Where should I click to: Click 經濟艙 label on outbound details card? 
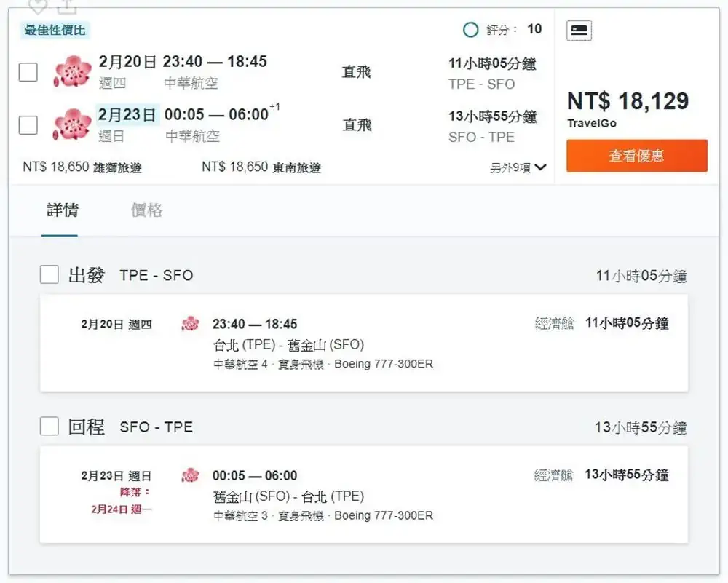tap(554, 323)
